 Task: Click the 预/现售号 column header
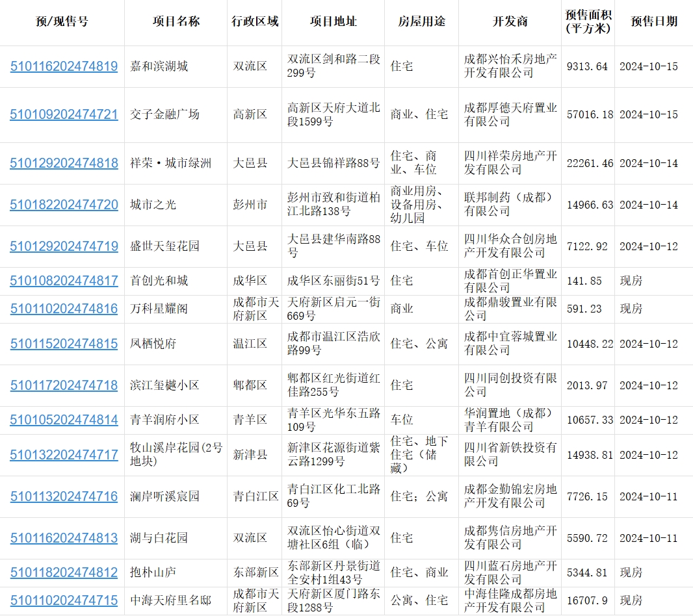click(x=62, y=21)
